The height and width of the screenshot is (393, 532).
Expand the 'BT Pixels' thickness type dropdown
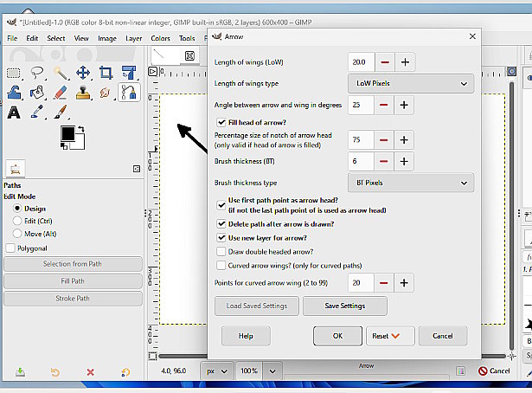(411, 183)
